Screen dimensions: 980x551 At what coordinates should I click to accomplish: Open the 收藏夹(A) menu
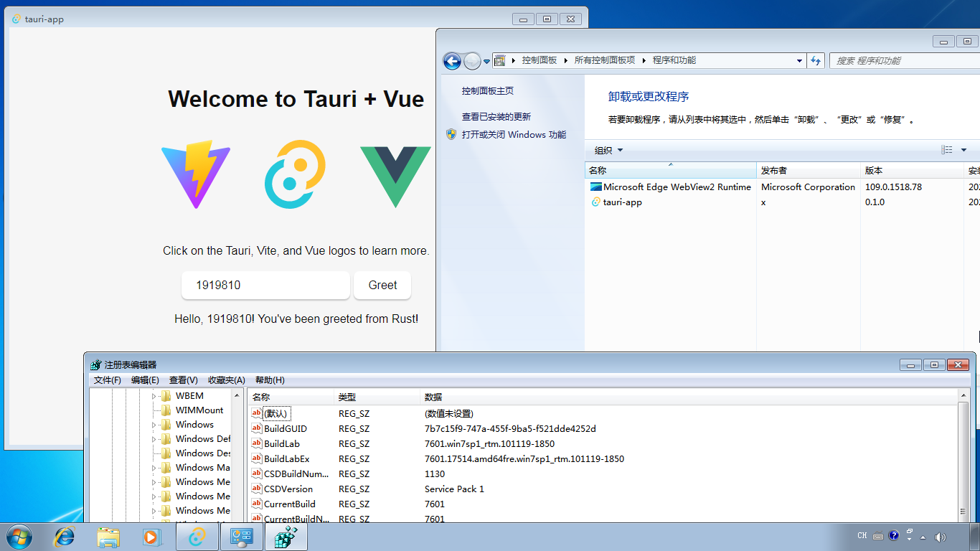click(x=226, y=380)
